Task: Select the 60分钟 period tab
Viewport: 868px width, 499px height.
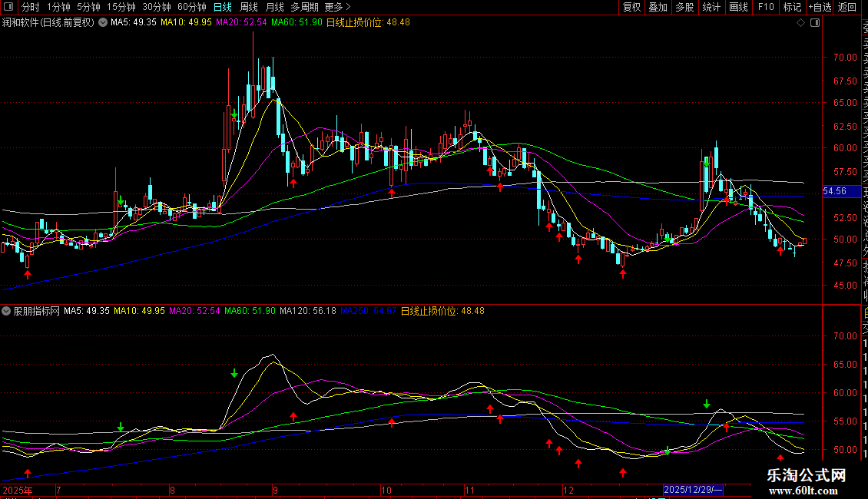Action: point(192,7)
